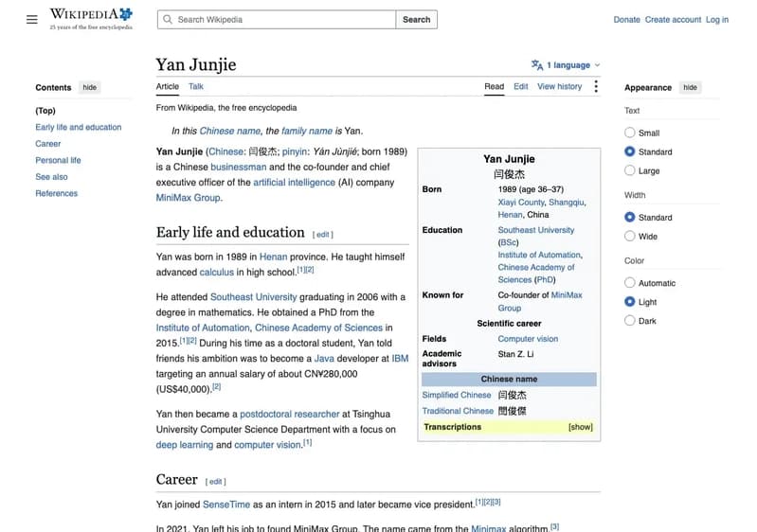Edit the Early life and education section
757x532 pixels.
click(x=322, y=235)
